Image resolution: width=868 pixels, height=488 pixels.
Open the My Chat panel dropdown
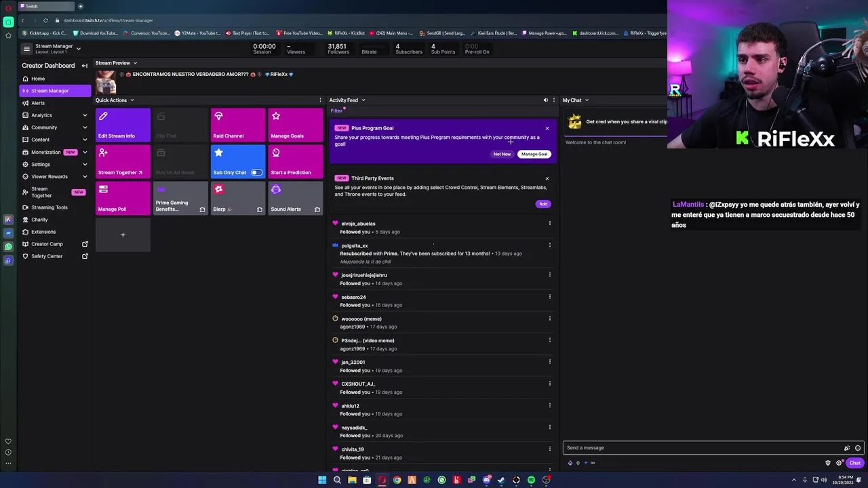coord(587,100)
